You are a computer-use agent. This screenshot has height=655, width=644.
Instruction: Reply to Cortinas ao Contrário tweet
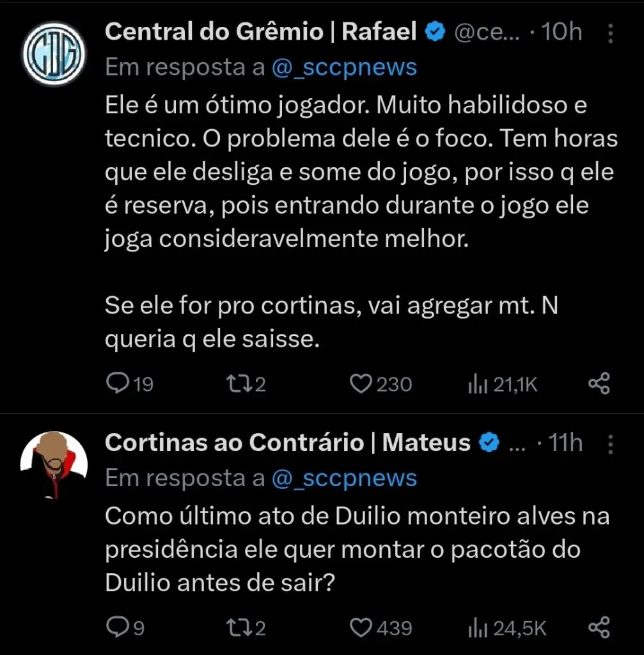[x=118, y=627]
